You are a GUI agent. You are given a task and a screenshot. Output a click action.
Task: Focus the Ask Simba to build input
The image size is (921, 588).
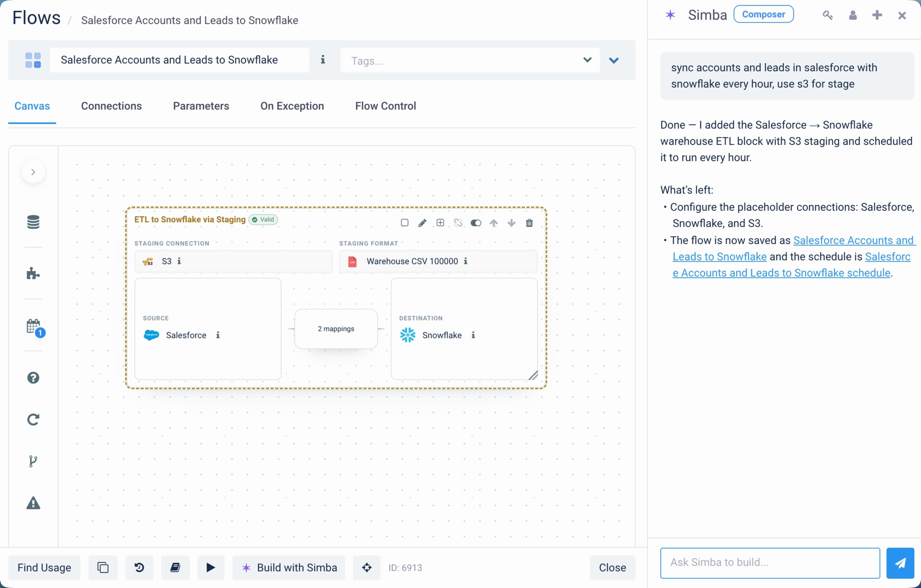(x=770, y=563)
